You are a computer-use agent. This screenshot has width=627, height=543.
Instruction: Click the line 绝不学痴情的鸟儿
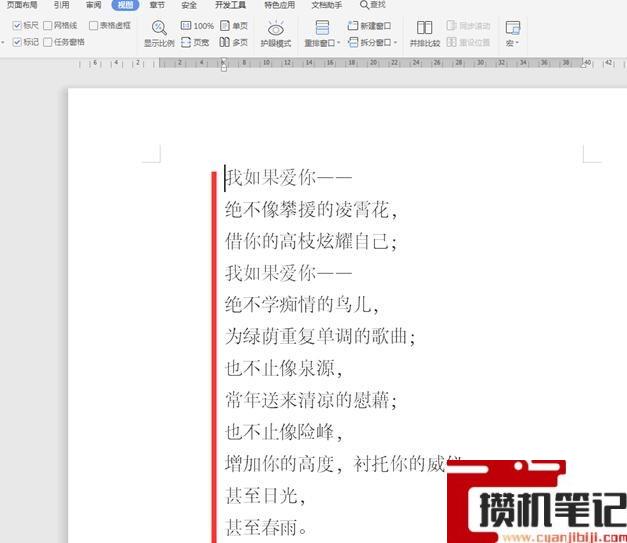pyautogui.click(x=301, y=305)
